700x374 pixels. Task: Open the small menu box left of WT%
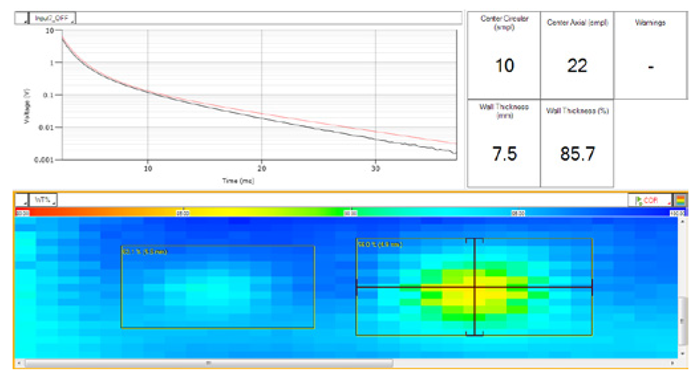pyautogui.click(x=22, y=200)
